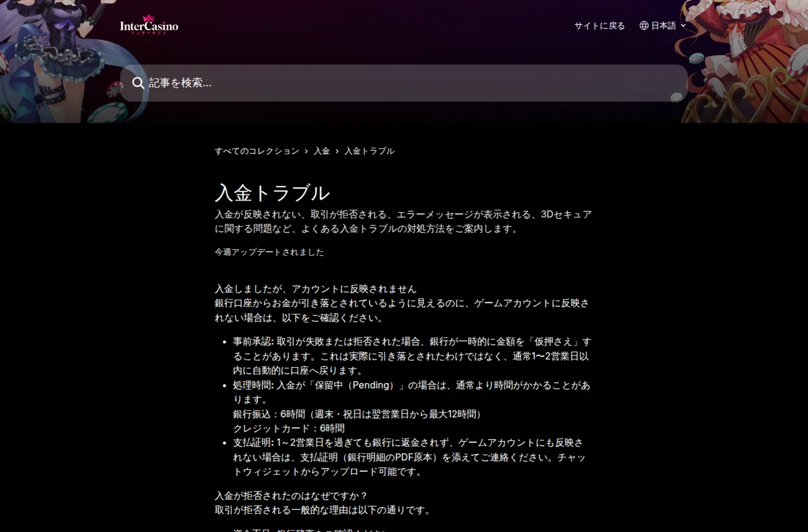Click 入金が拒否されたのはなぜですか？ heading
Viewport: 808px width, 532px height.
coord(292,496)
